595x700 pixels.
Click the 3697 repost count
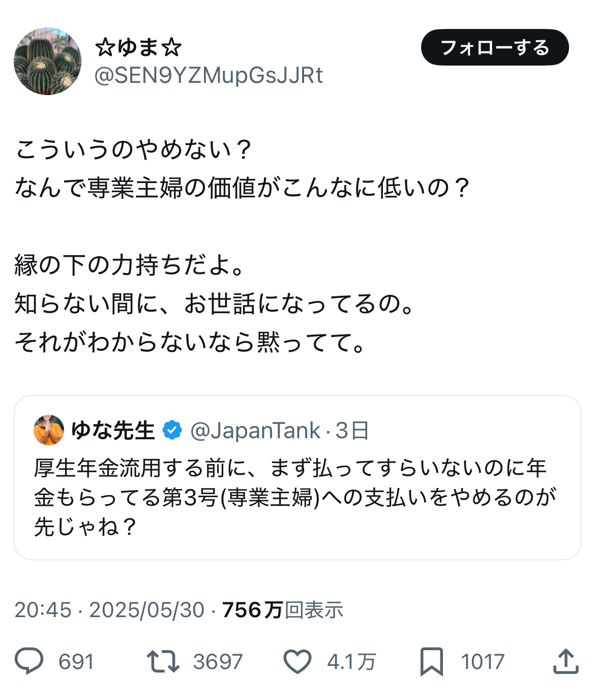point(218,662)
